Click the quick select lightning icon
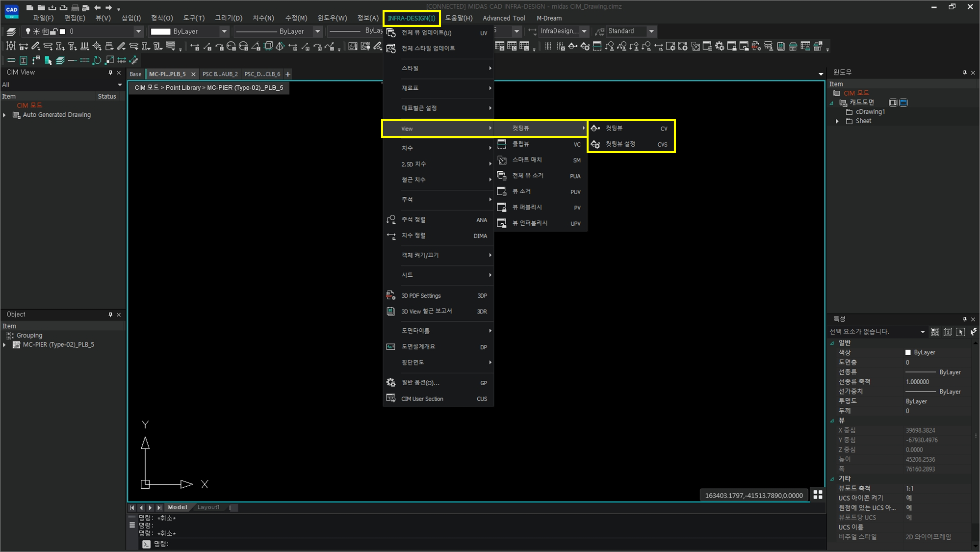 click(x=973, y=332)
